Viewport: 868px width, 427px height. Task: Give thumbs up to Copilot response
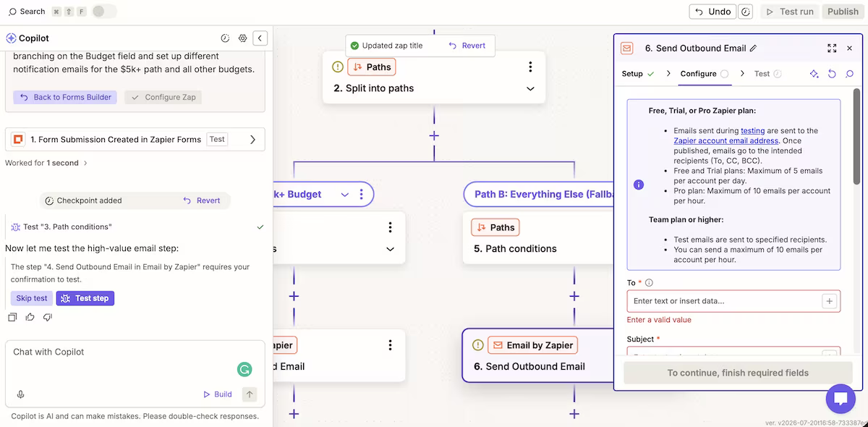(x=30, y=317)
